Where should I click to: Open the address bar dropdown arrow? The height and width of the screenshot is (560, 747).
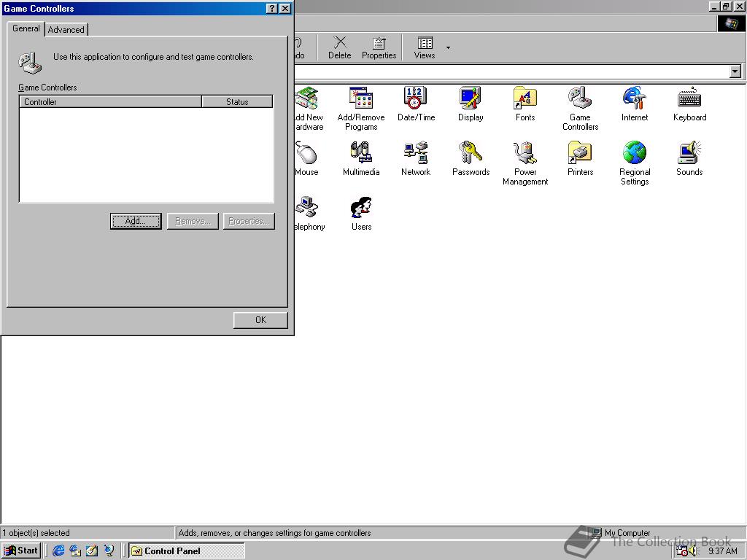[x=735, y=72]
